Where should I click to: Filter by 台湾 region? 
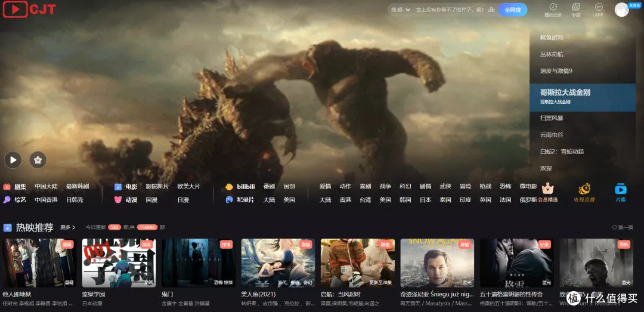tap(366, 200)
